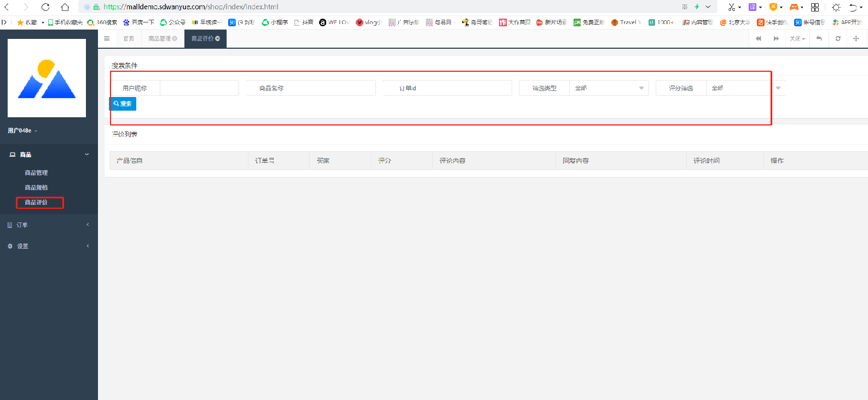868x400 pixels.
Task: Open the 用户048e user dropdown
Action: 22,130
